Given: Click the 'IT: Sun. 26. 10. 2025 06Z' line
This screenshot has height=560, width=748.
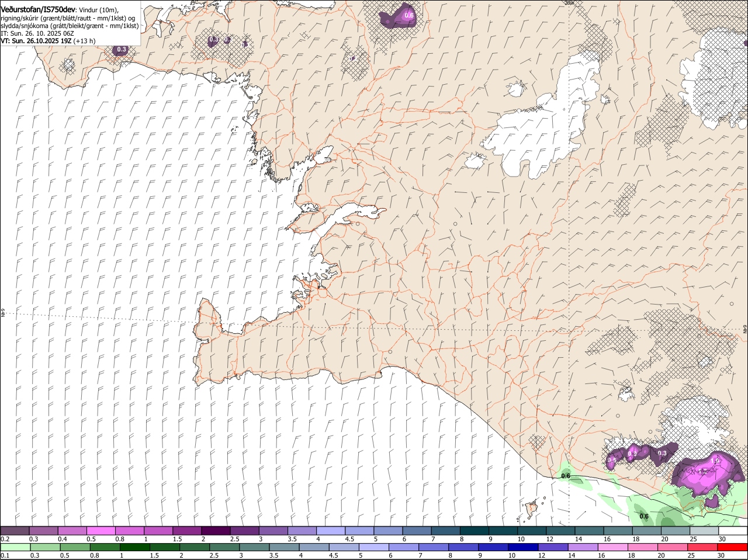Looking at the screenshot, I should click(37, 33).
